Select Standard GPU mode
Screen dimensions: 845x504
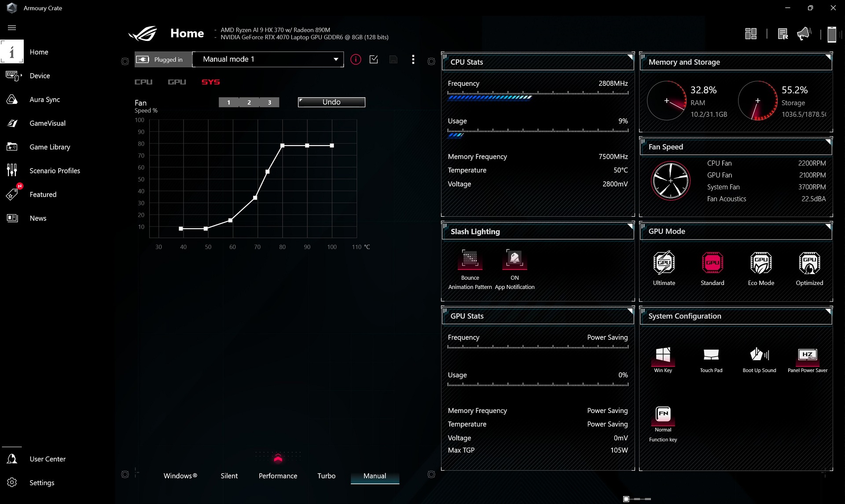[x=713, y=263]
